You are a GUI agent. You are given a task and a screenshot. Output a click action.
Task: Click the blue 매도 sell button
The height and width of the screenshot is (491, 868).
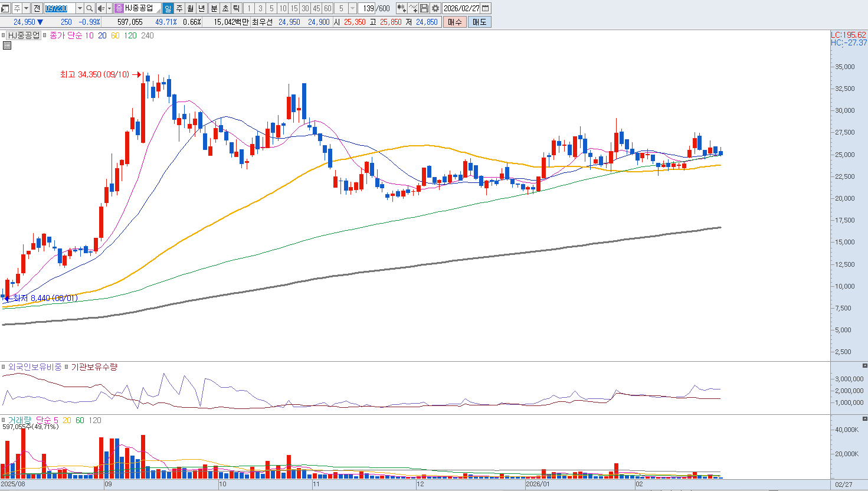[x=479, y=22]
